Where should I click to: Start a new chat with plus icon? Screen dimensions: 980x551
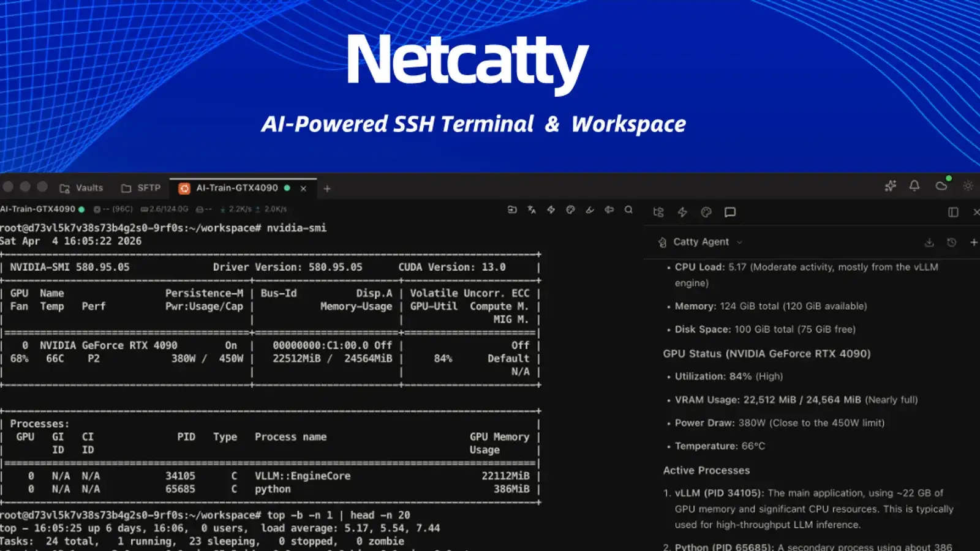(974, 242)
